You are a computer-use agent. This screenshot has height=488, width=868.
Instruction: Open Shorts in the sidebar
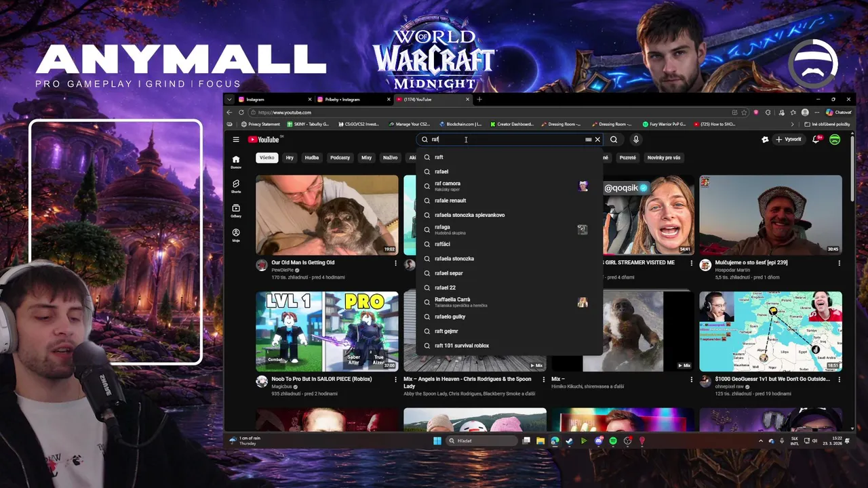pos(236,186)
